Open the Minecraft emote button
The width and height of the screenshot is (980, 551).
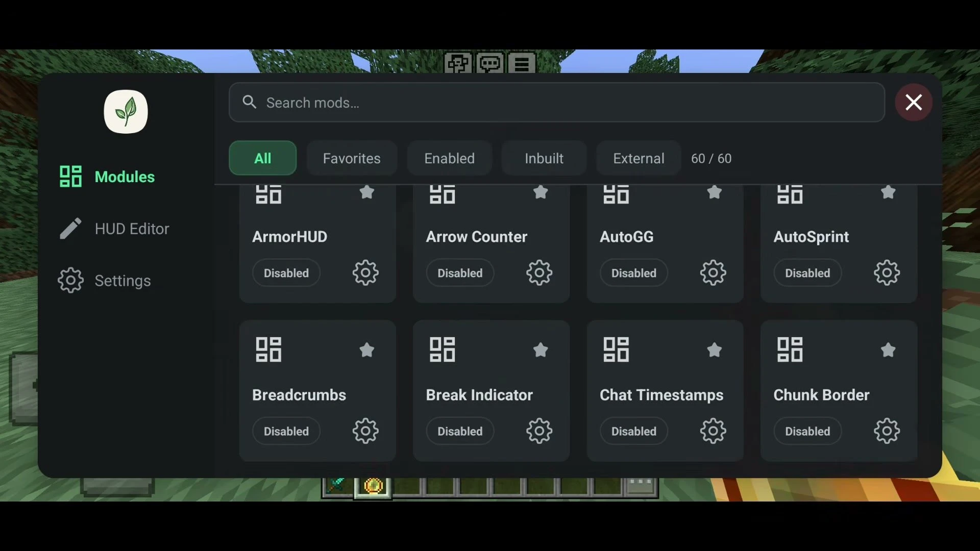pyautogui.click(x=458, y=63)
